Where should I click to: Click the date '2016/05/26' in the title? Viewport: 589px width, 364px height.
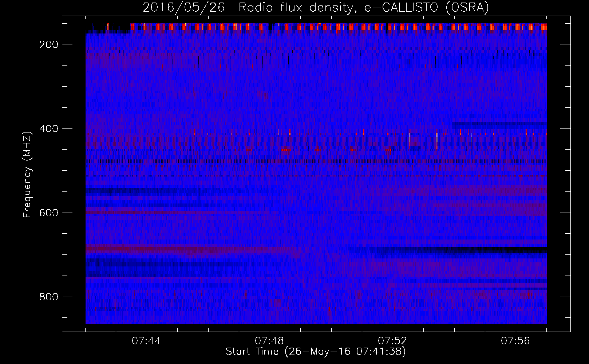tap(183, 7)
